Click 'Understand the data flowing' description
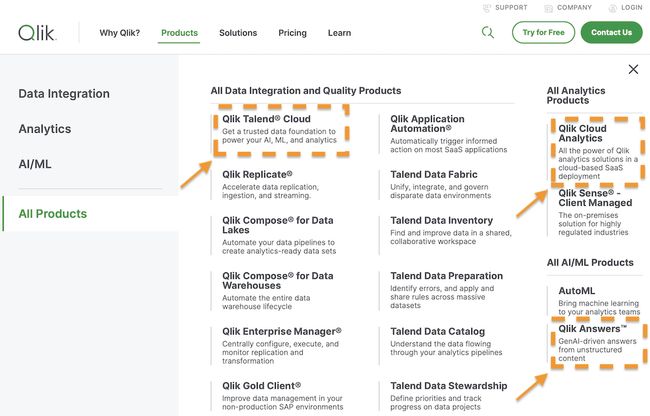Image resolution: width=650 pixels, height=416 pixels. tap(446, 348)
